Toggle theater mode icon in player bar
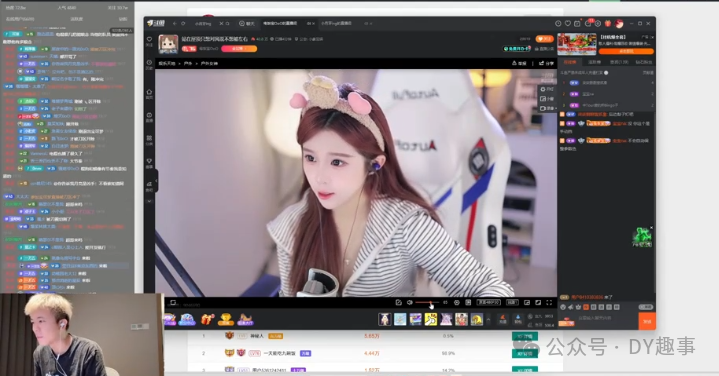The width and height of the screenshot is (719, 376). [x=538, y=303]
